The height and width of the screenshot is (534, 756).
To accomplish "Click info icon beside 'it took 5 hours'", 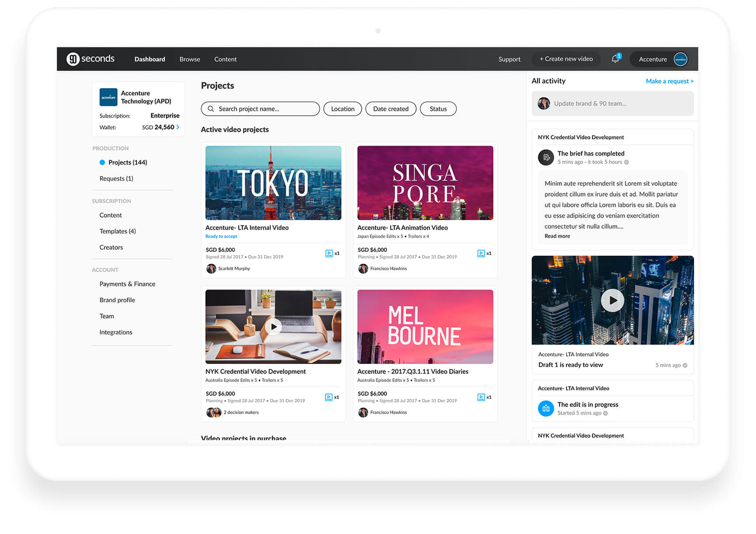I will pyautogui.click(x=626, y=162).
